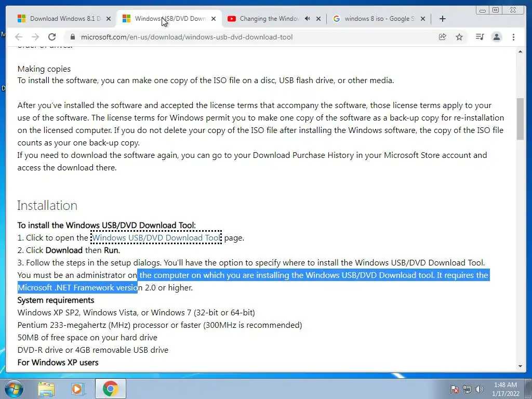The width and height of the screenshot is (532, 399).
Task: Close the Chrome window
Action: (x=513, y=10)
